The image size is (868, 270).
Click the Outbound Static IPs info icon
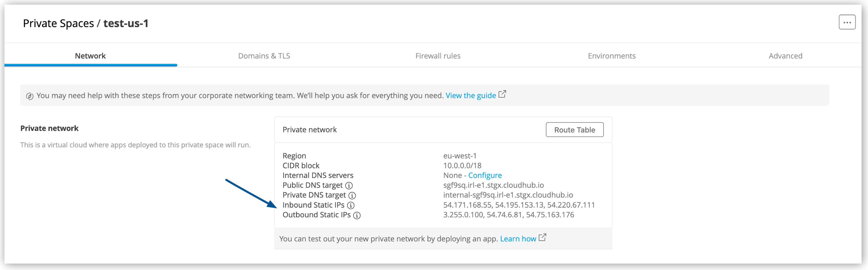click(358, 215)
